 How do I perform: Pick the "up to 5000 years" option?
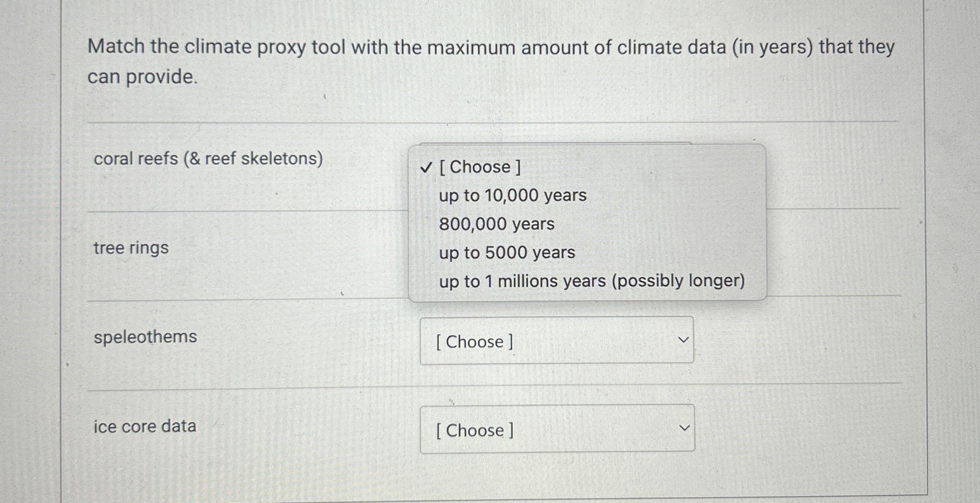tap(507, 253)
